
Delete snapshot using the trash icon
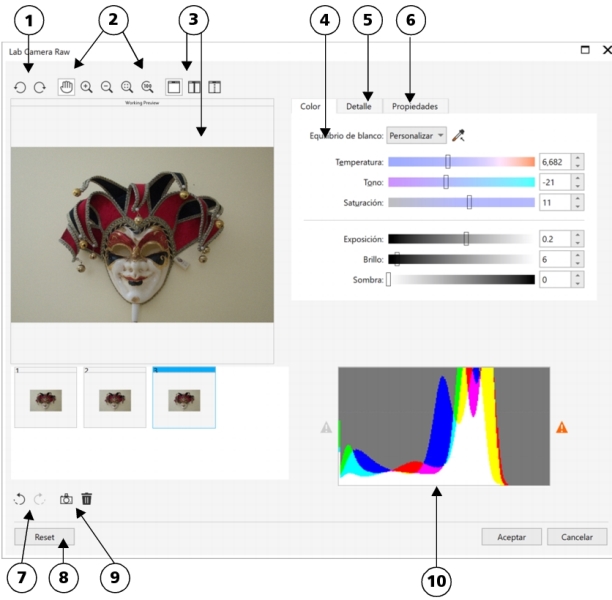(x=87, y=498)
